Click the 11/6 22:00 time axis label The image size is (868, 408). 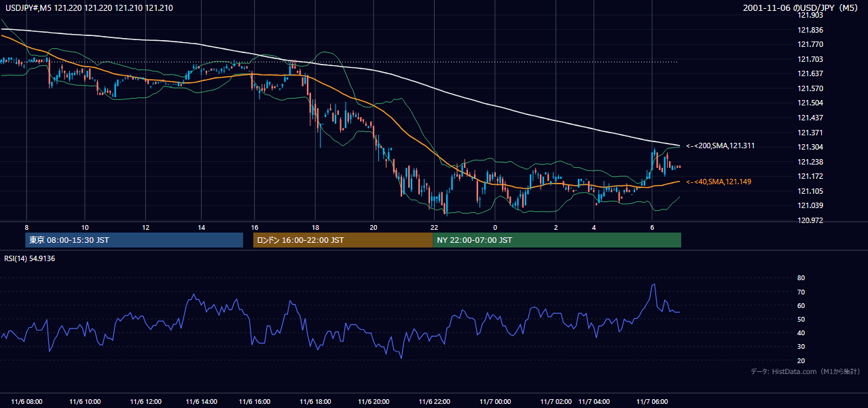(435, 401)
